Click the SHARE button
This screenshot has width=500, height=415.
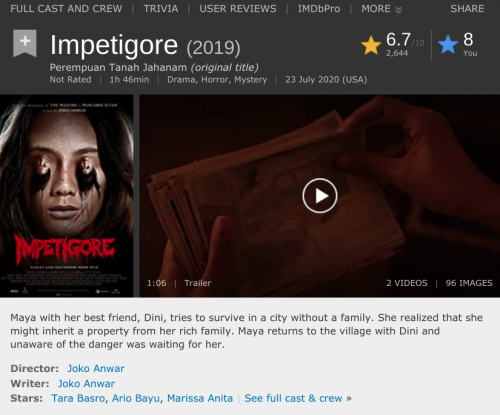(x=467, y=9)
